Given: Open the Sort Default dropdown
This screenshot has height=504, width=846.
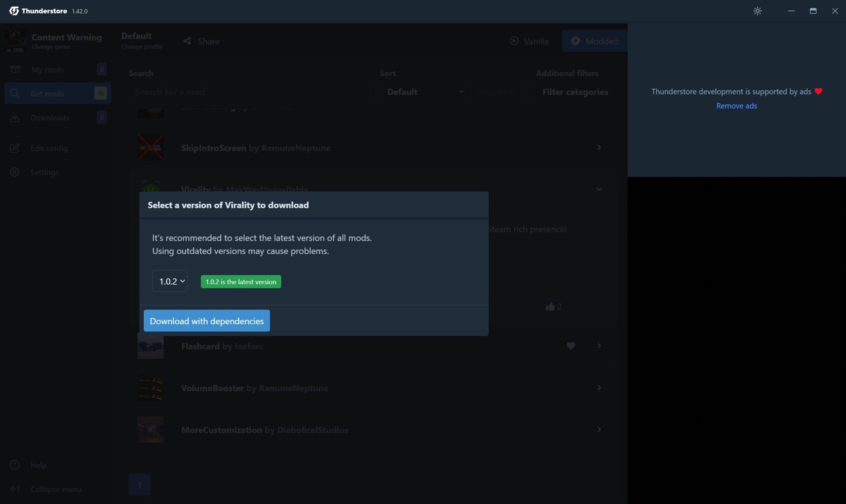Looking at the screenshot, I should pyautogui.click(x=424, y=92).
